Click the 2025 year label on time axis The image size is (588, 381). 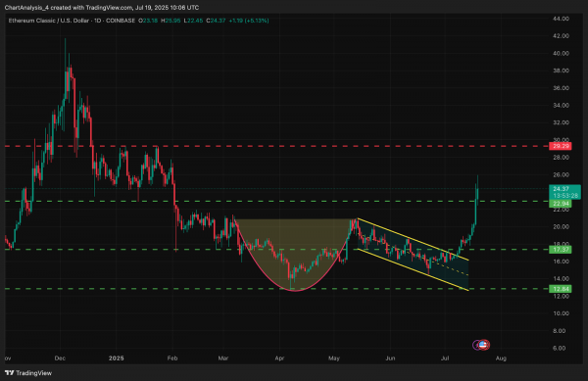click(117, 358)
